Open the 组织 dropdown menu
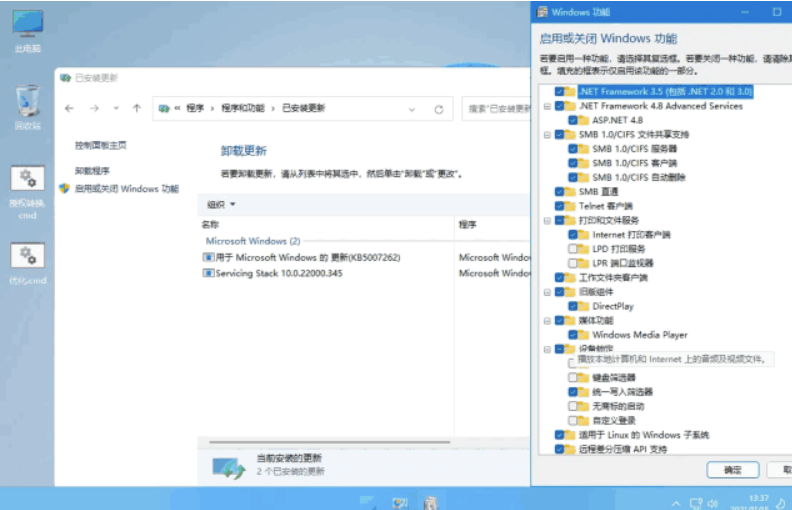The width and height of the screenshot is (792, 510). coord(221,205)
